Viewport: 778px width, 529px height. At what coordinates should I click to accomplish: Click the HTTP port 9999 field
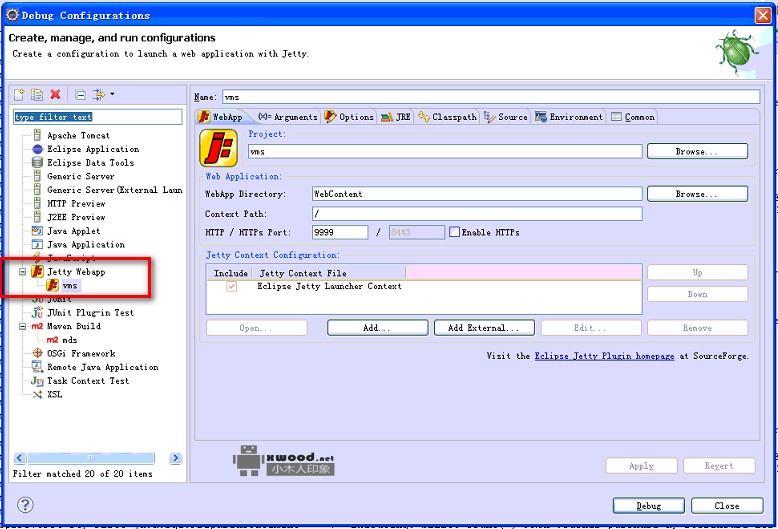coord(340,232)
